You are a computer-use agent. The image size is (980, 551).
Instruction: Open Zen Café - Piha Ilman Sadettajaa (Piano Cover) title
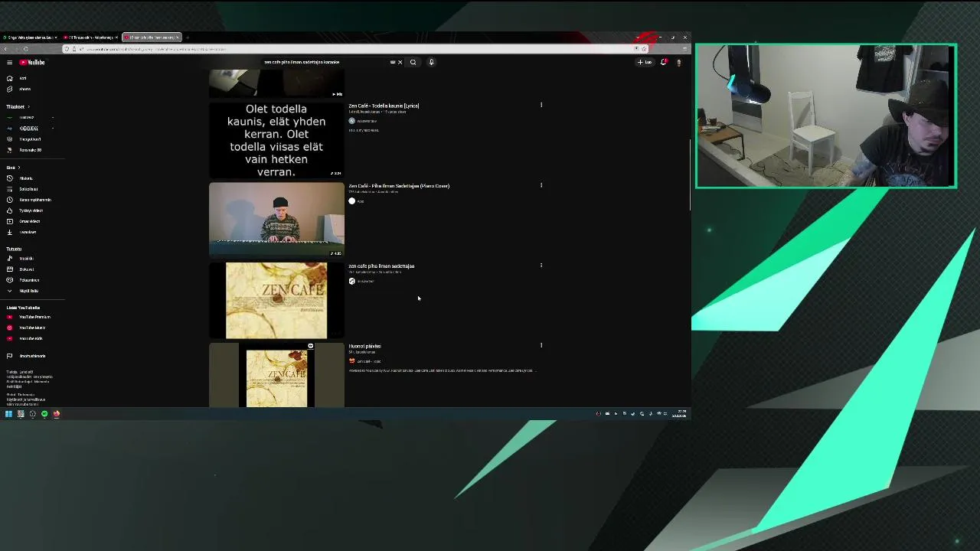point(399,186)
